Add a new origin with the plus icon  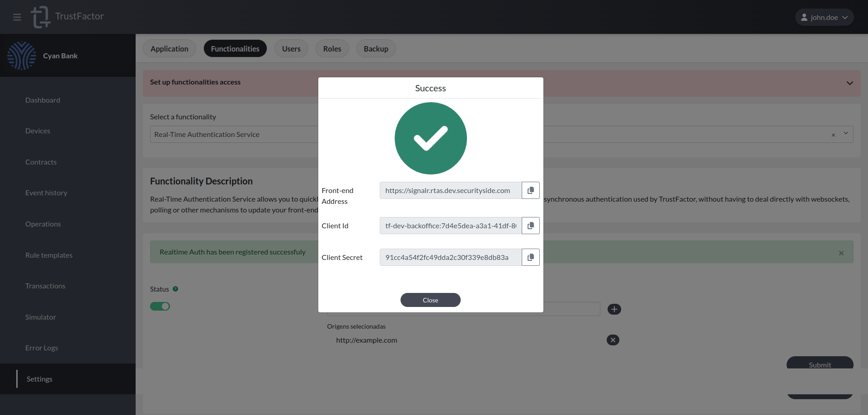point(614,309)
